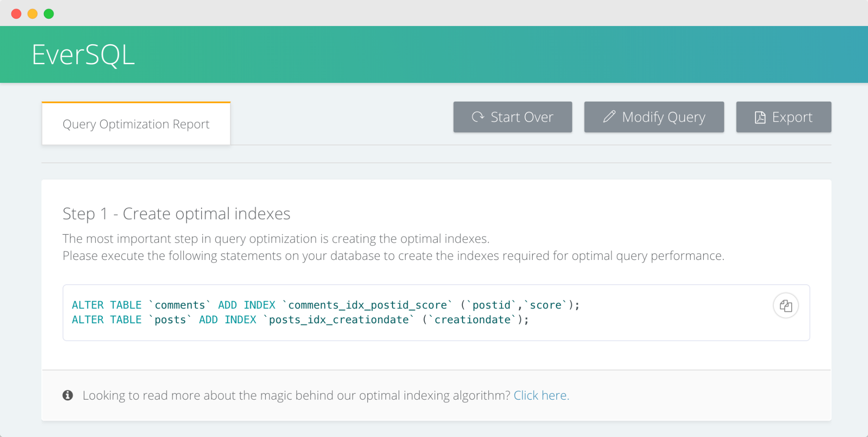Image resolution: width=868 pixels, height=437 pixels.
Task: Click the green maximize traffic light
Action: [x=49, y=13]
